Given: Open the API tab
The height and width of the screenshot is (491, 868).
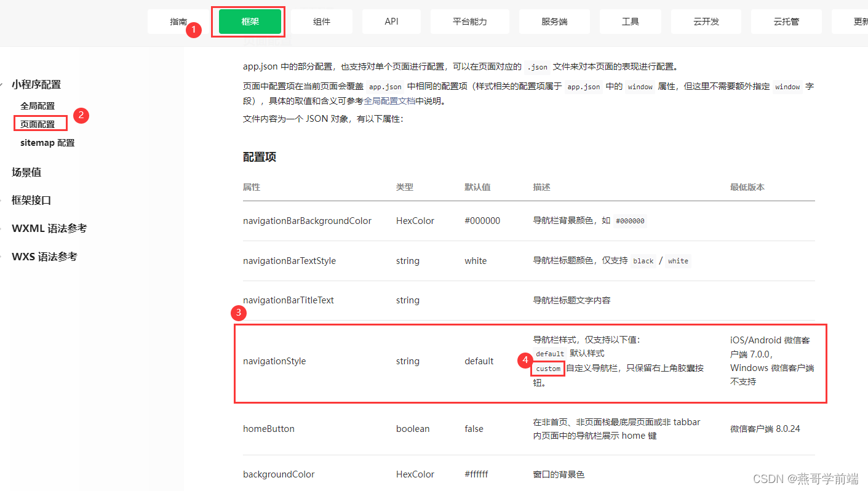Looking at the screenshot, I should [392, 22].
